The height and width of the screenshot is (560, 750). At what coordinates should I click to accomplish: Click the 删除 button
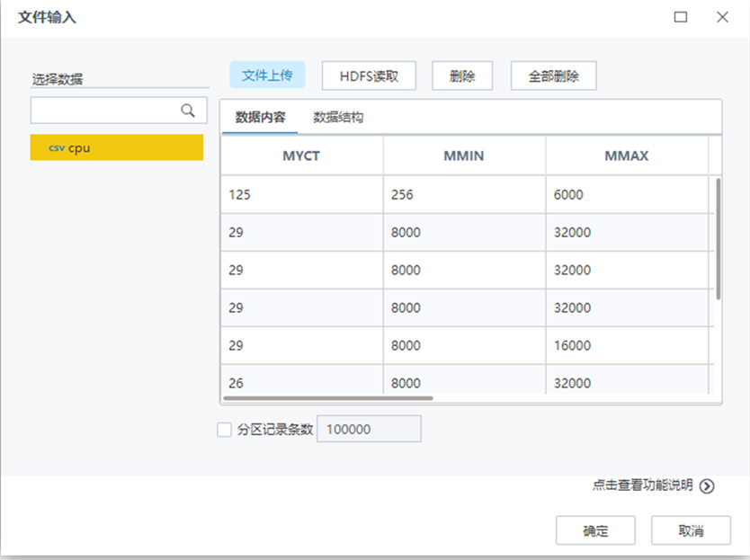point(461,76)
